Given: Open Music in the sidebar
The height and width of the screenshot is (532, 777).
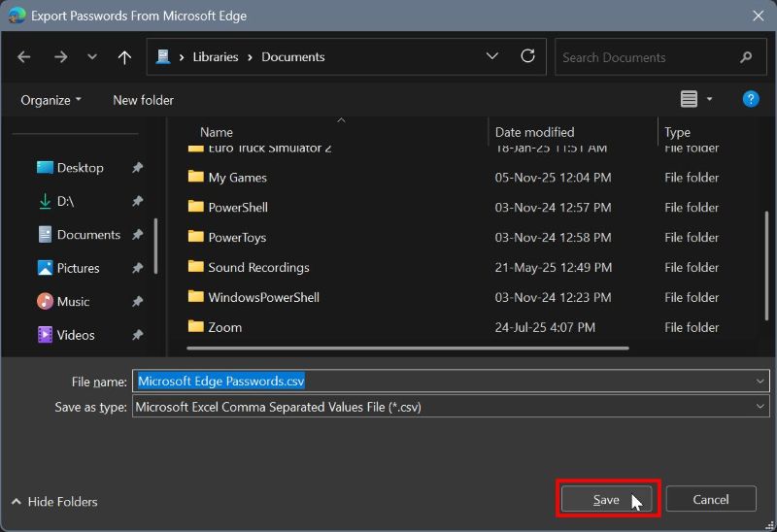Looking at the screenshot, I should (x=73, y=302).
